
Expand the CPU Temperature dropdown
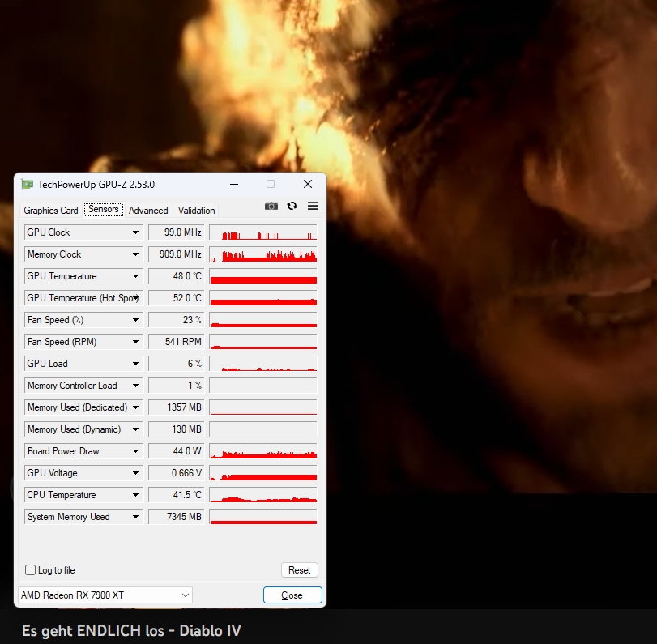coord(135,495)
